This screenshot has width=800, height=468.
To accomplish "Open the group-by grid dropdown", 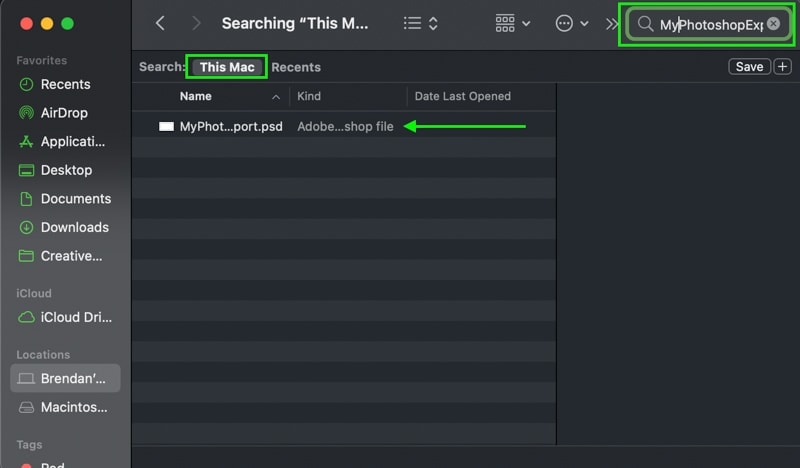I will (x=512, y=23).
